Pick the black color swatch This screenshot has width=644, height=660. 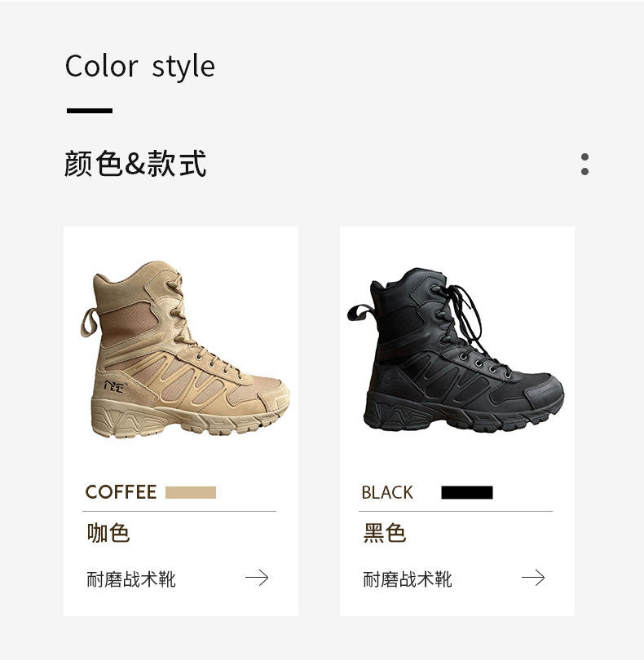(467, 492)
